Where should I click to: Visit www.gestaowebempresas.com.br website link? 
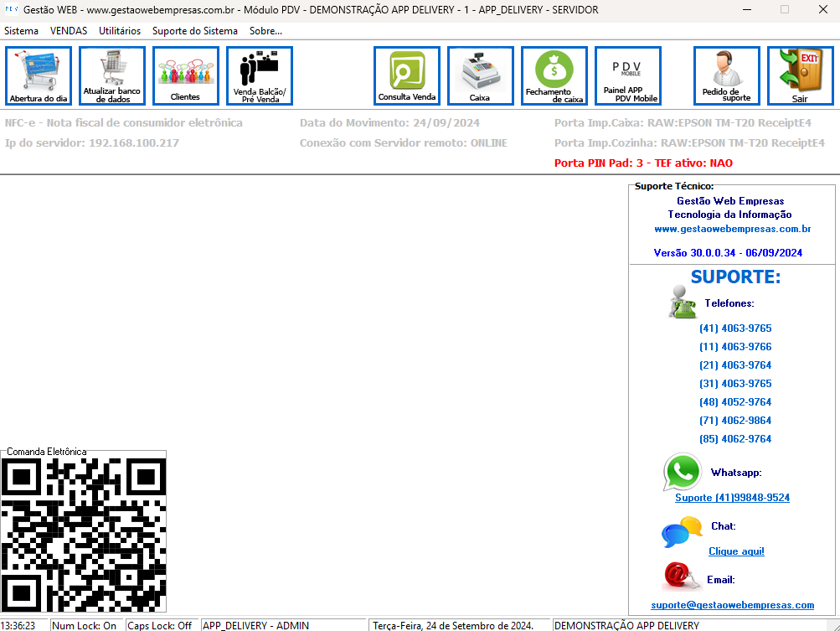732,229
